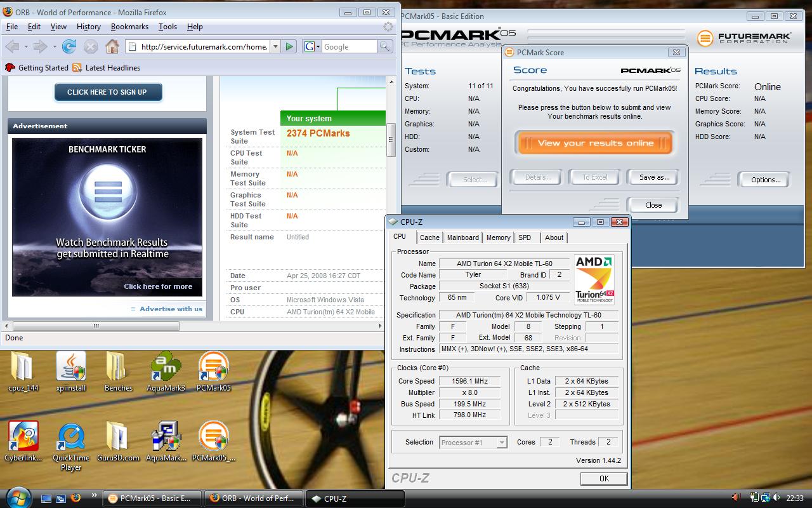Launch the PCMark05 desktop shortcut
Screen dimensions: 812x508
pyautogui.click(x=213, y=372)
